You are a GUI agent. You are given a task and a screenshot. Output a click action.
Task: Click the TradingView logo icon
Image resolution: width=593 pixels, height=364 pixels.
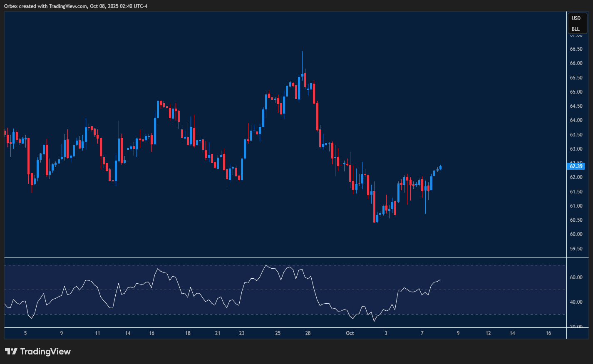click(11, 352)
